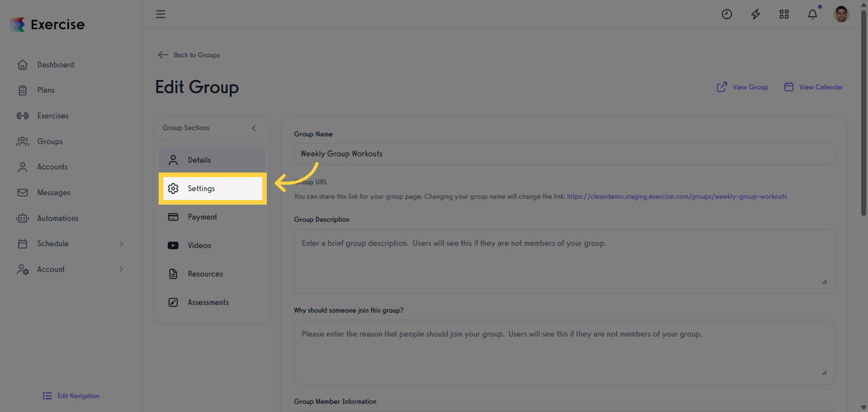The height and width of the screenshot is (412, 868).
Task: Select the Details group section
Action: click(212, 160)
